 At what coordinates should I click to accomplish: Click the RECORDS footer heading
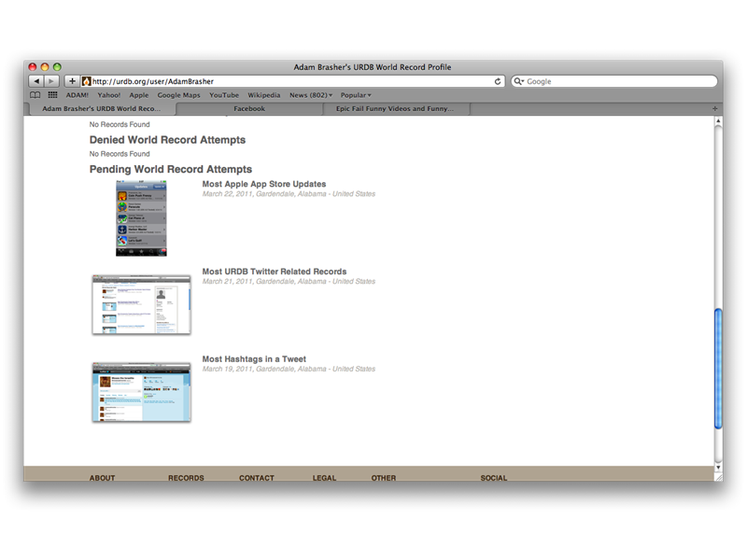point(186,478)
